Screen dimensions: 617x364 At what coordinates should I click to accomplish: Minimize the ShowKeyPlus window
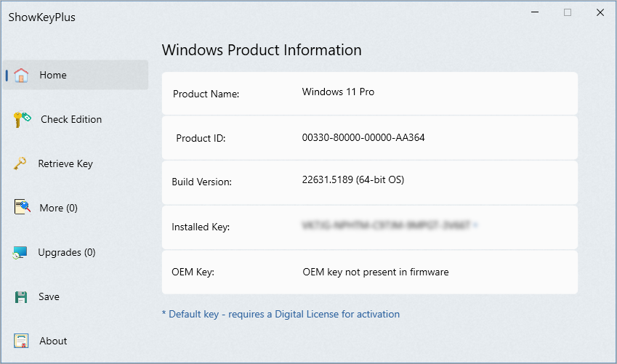click(x=535, y=12)
